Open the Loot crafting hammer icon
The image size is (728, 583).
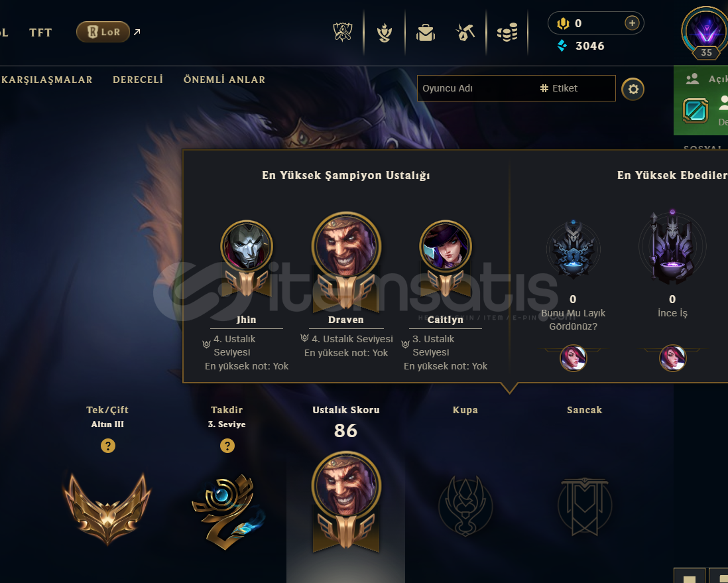(x=465, y=32)
